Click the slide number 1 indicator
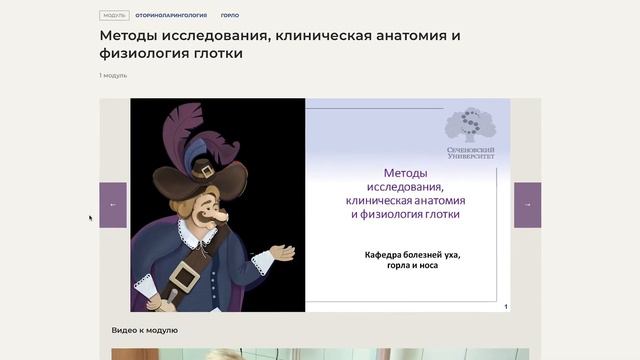 click(506, 307)
